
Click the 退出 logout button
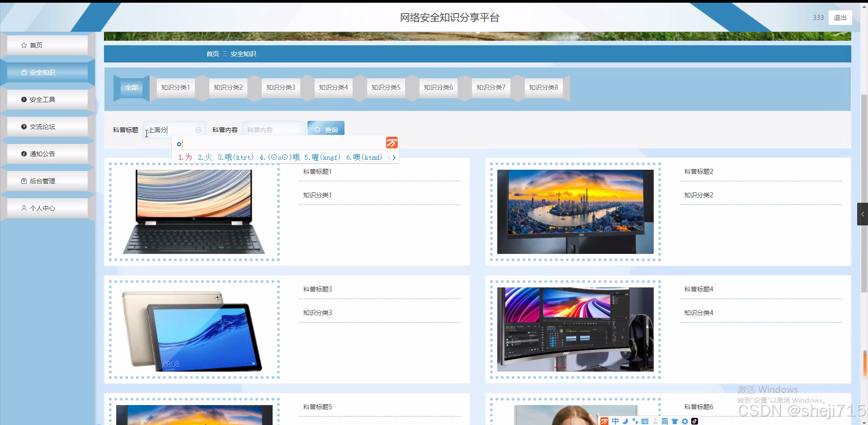pyautogui.click(x=840, y=18)
